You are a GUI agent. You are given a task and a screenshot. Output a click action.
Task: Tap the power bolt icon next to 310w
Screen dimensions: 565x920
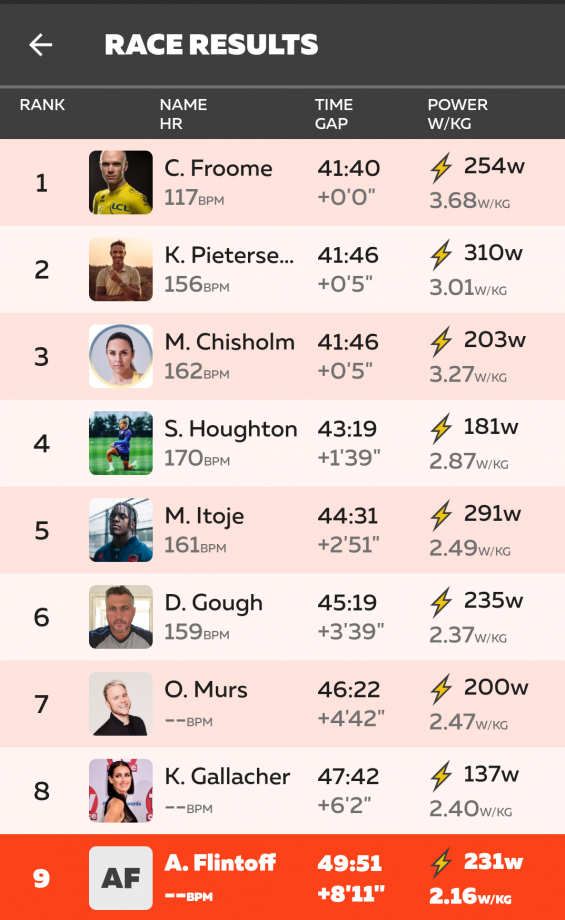441,255
